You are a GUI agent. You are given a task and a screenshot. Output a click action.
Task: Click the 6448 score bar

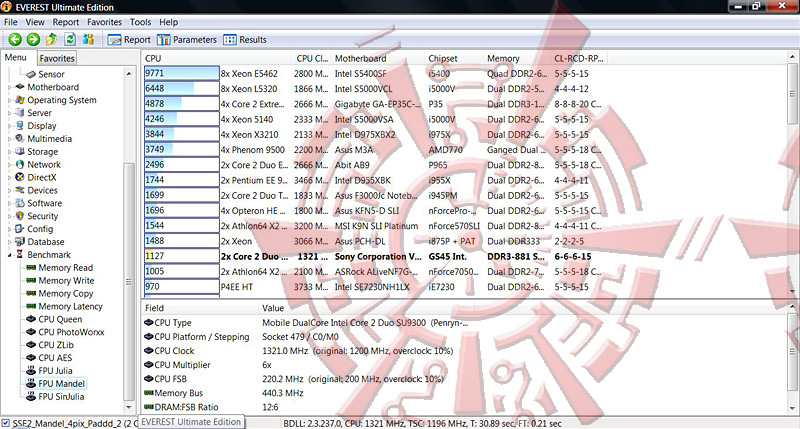click(182, 88)
